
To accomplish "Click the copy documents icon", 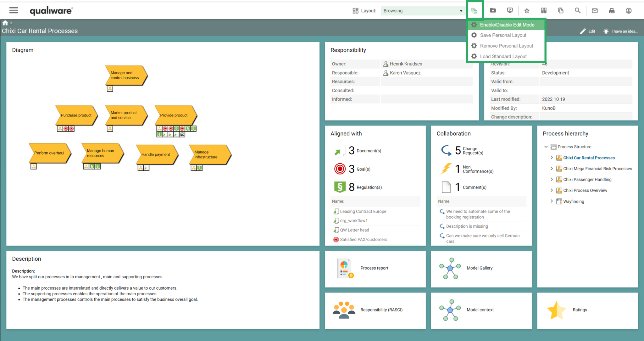I will tap(561, 10).
